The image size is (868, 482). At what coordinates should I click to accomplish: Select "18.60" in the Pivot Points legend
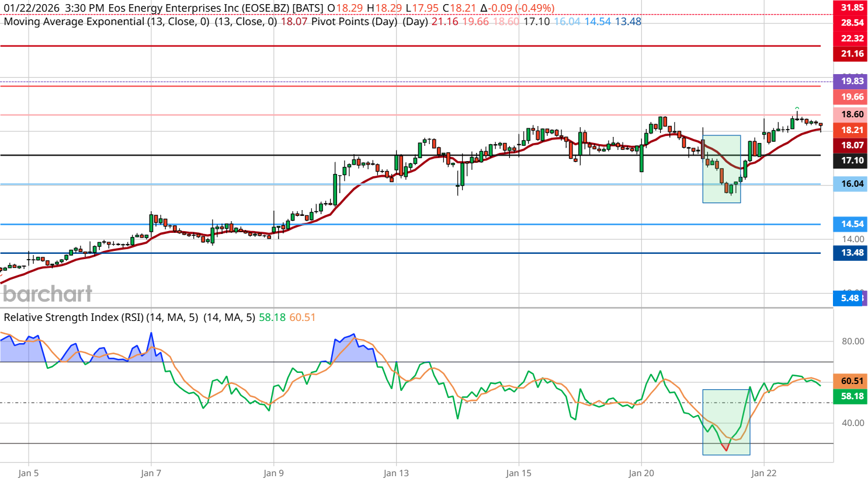506,22
